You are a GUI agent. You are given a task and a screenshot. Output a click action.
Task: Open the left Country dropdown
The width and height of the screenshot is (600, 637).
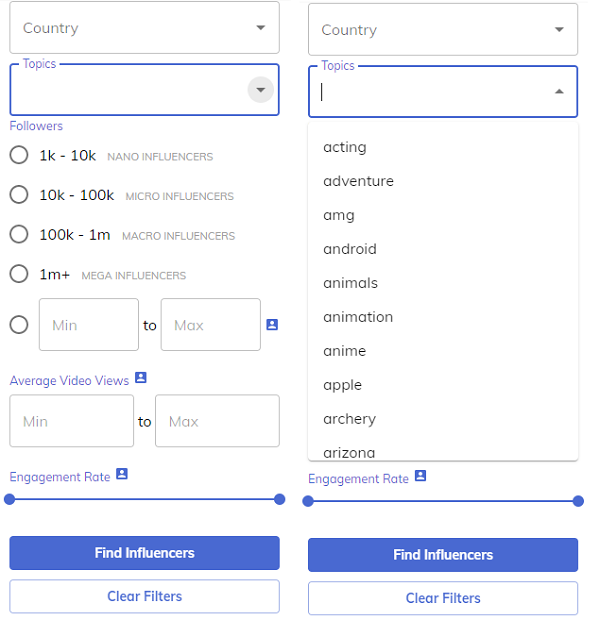click(144, 28)
